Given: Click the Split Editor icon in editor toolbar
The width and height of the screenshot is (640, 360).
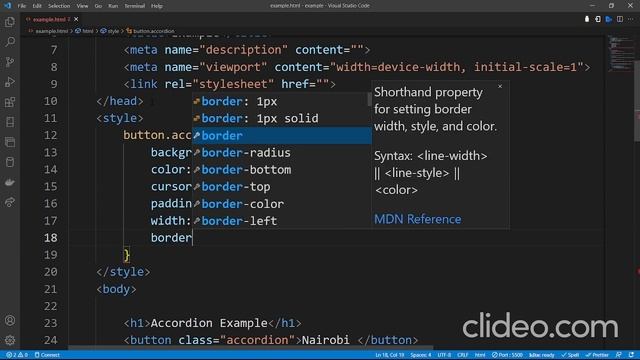Looking at the screenshot, I should pos(620,19).
